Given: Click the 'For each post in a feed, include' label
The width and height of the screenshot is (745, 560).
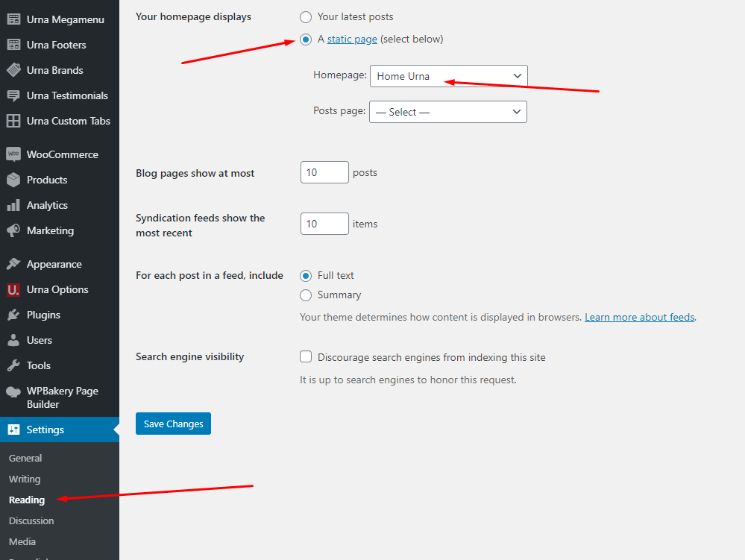Looking at the screenshot, I should (210, 275).
